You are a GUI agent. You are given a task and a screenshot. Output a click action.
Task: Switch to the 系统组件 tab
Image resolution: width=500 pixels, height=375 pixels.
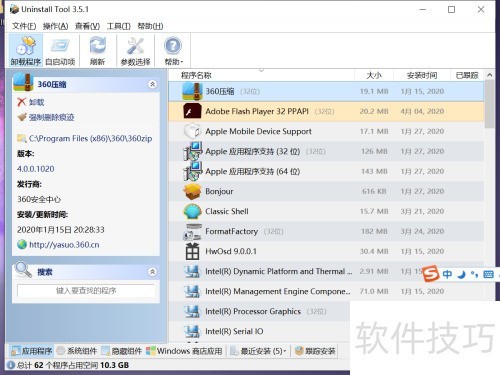tap(77, 351)
